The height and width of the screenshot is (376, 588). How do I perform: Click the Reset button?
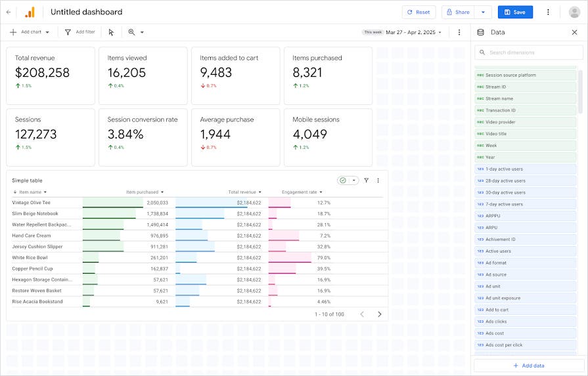point(418,12)
